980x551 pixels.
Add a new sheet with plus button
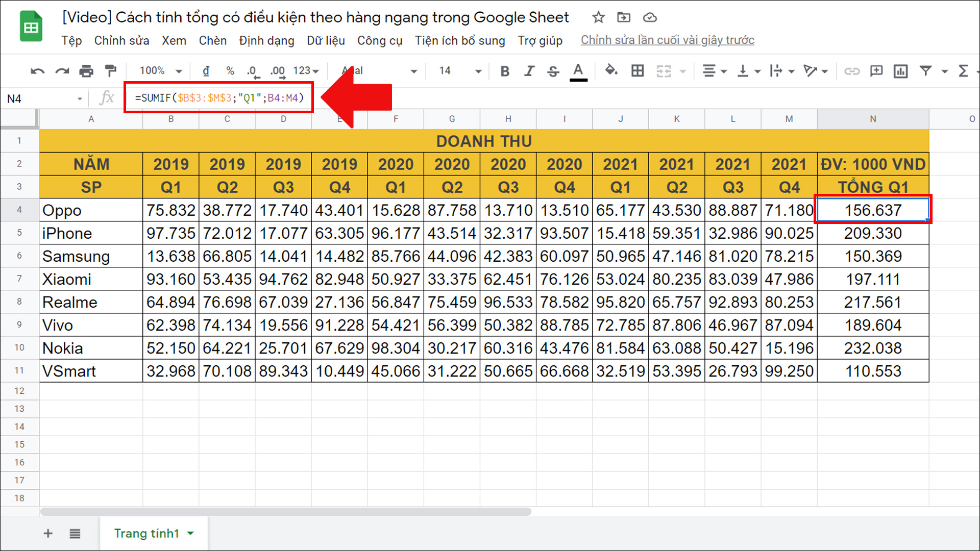coord(48,534)
